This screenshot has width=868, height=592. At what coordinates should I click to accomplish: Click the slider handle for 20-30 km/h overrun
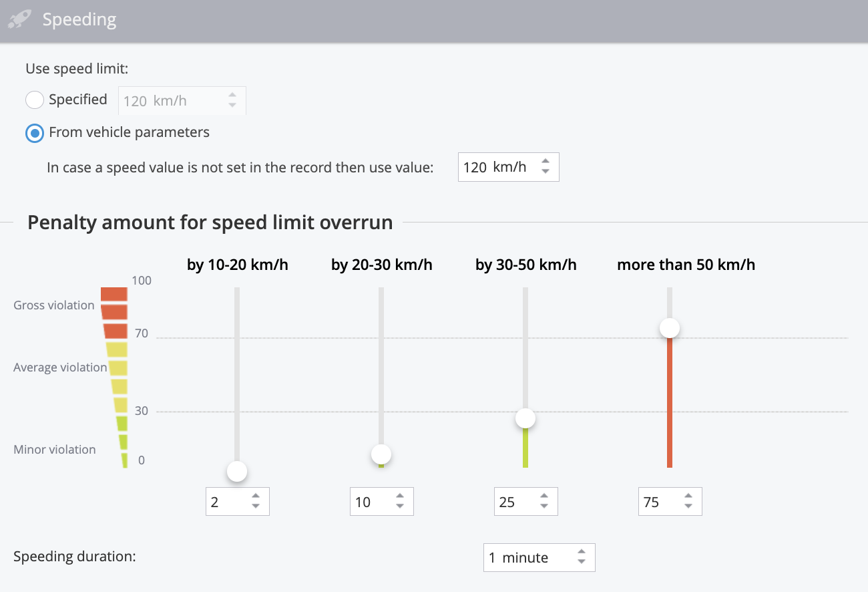point(381,454)
